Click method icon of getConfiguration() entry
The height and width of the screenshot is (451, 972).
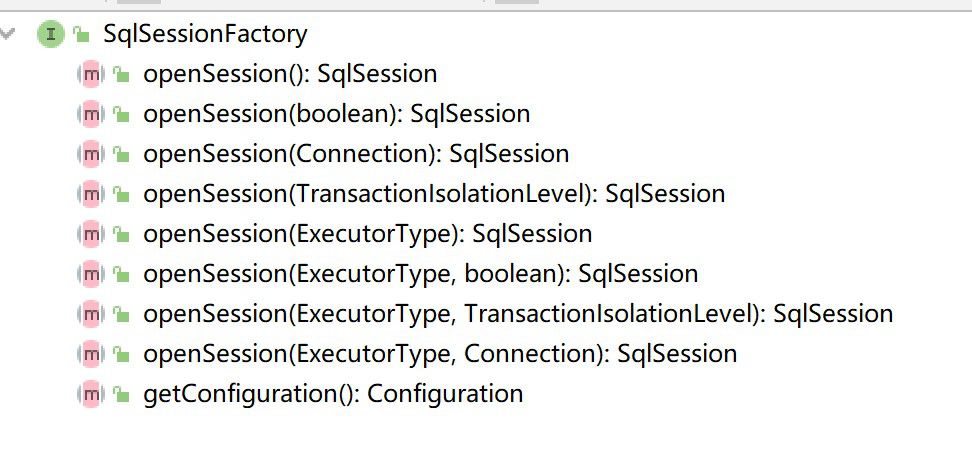(x=91, y=394)
